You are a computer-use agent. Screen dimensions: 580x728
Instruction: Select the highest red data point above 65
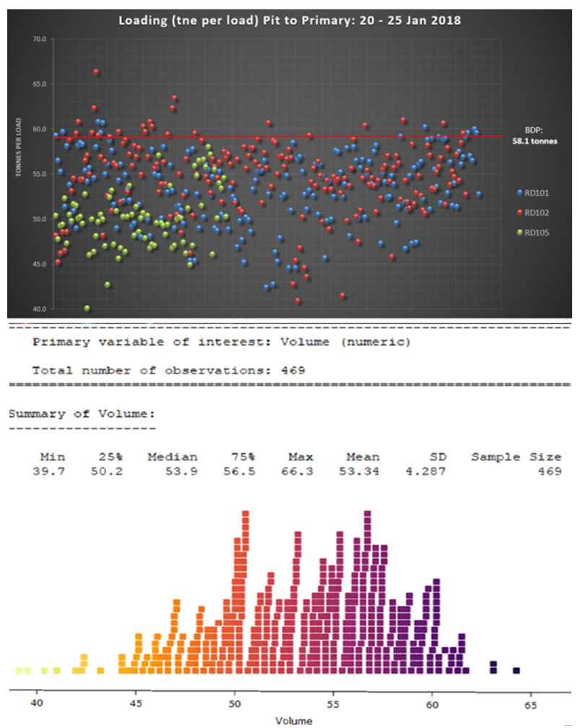click(96, 71)
